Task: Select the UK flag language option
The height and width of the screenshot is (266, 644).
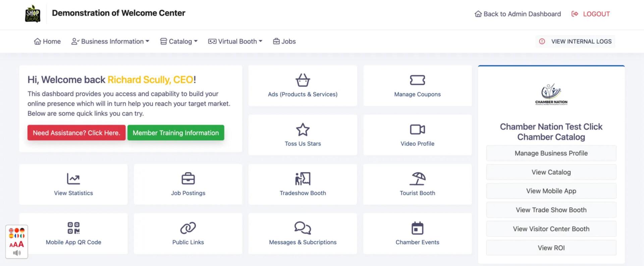Action: pyautogui.click(x=11, y=230)
